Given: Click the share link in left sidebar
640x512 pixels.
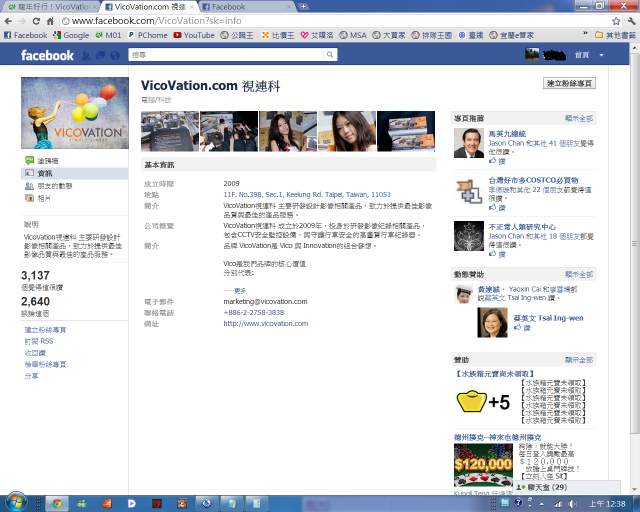Looking at the screenshot, I should point(31,376).
